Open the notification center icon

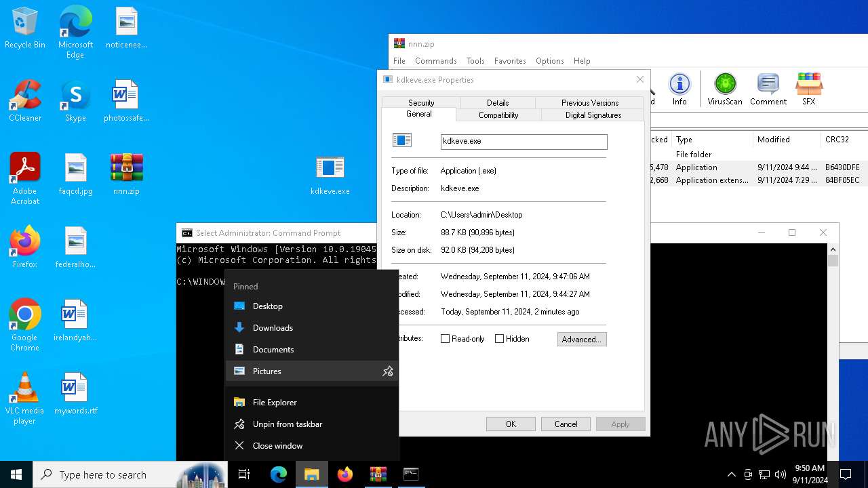click(846, 474)
